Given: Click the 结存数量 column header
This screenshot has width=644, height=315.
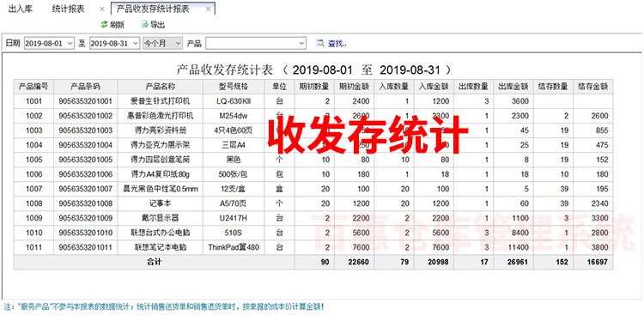Looking at the screenshot, I should pyautogui.click(x=553, y=87).
